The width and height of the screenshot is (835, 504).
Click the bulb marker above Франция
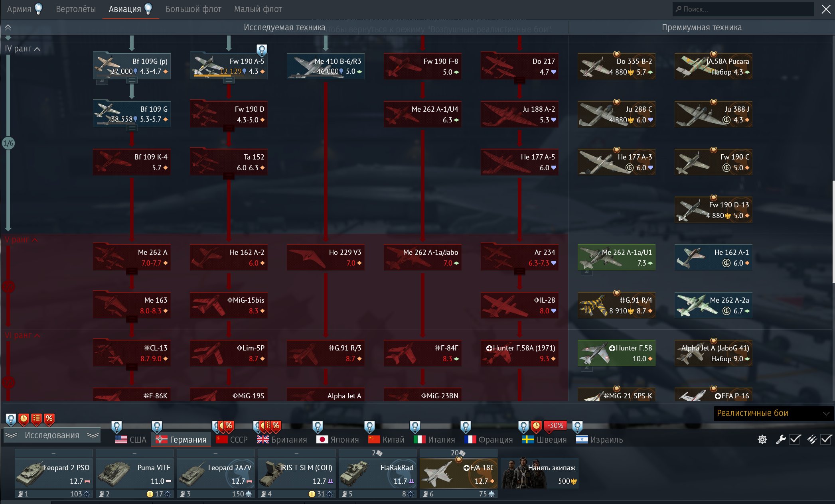click(x=466, y=427)
